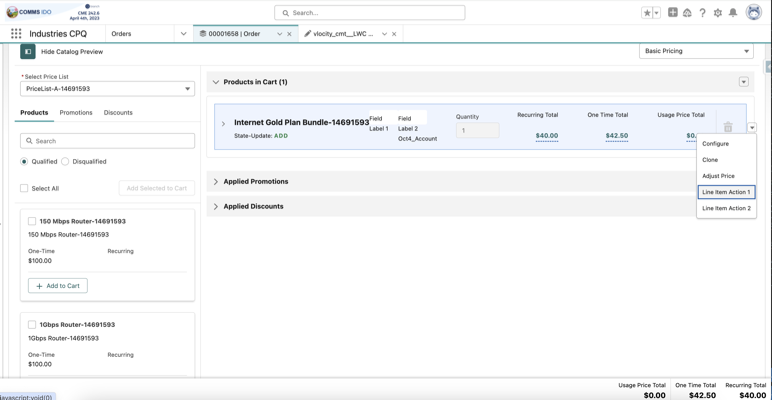Switch to the Products tab
Screen dimensions: 772x400
click(34, 112)
